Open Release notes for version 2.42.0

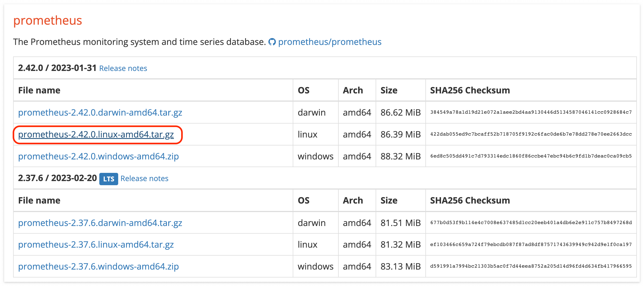[x=123, y=68]
